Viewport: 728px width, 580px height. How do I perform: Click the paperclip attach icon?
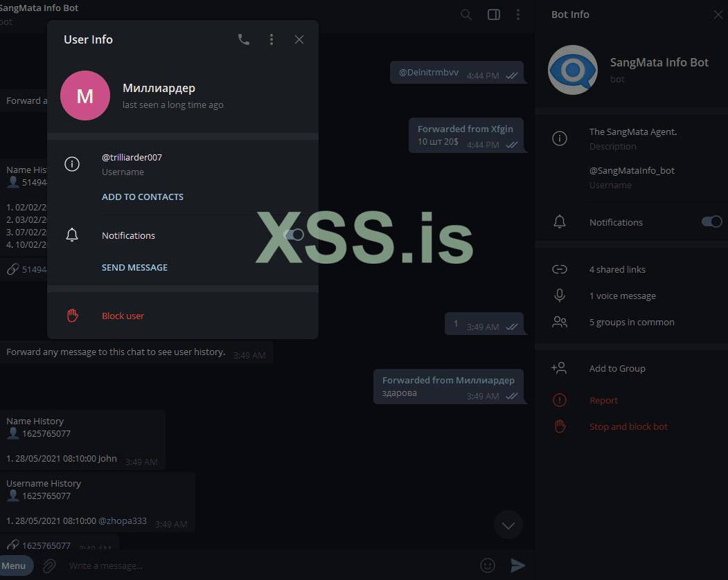(49, 565)
